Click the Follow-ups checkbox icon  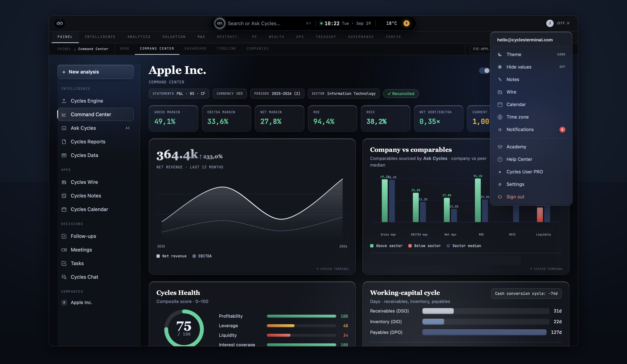point(64,236)
